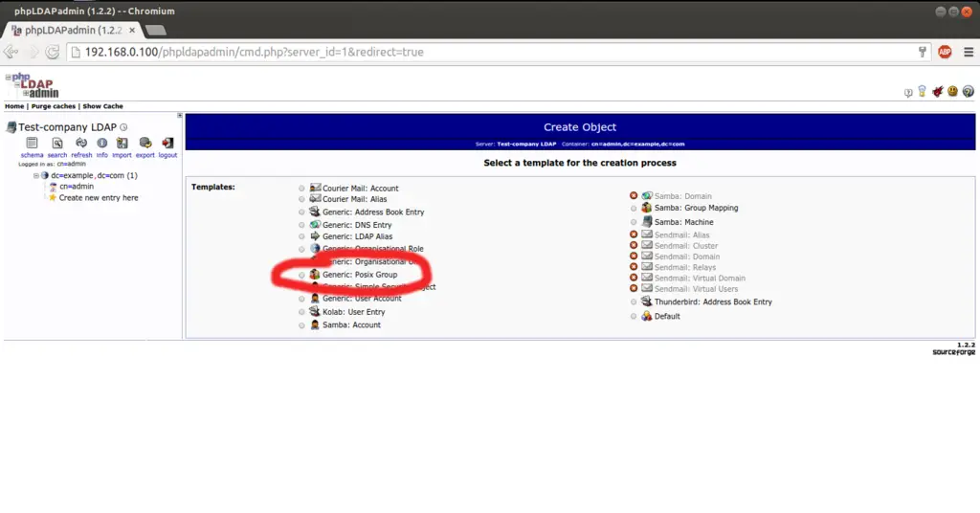Select the Generic: Posix Group radio button
Viewport: 980px width, 513px height.
301,275
